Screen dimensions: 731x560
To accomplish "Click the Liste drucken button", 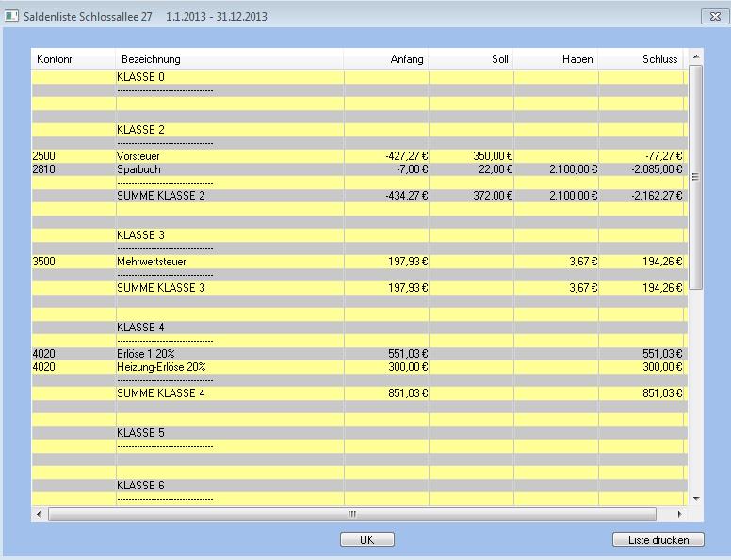I will click(658, 539).
